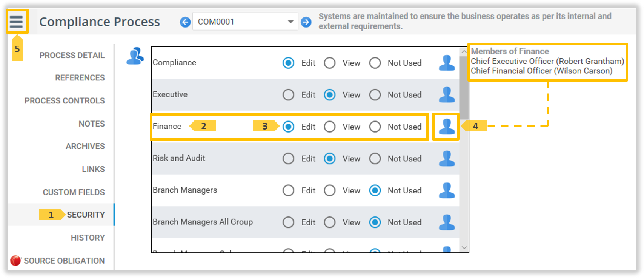This screenshot has width=644, height=278.
Task: Set Branch Managers to Not Used
Action: pyautogui.click(x=375, y=190)
